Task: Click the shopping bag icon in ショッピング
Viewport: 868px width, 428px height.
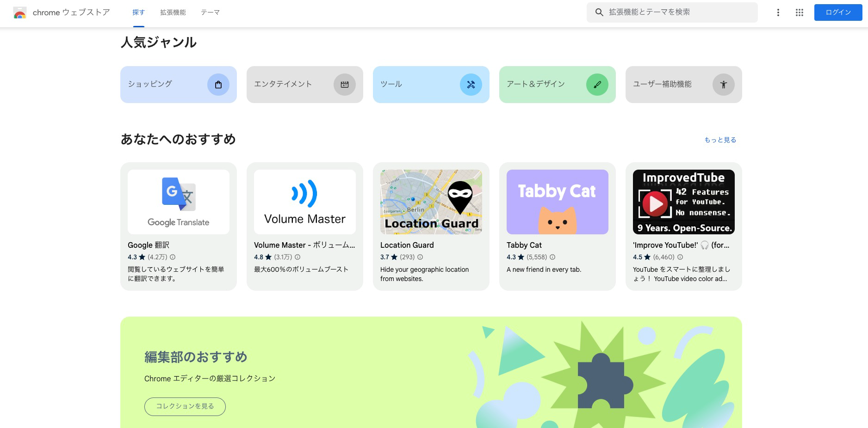Action: (218, 85)
